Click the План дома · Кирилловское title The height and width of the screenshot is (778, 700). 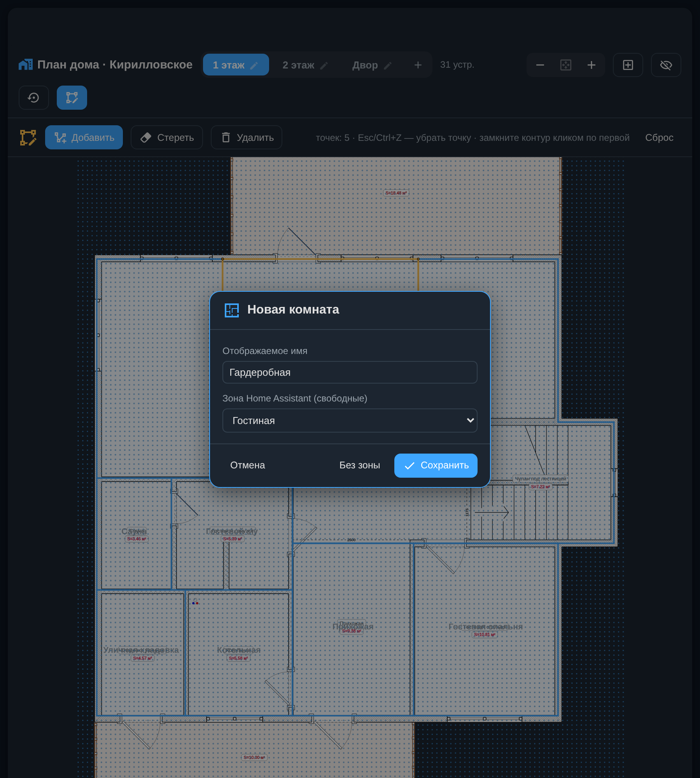pos(115,65)
